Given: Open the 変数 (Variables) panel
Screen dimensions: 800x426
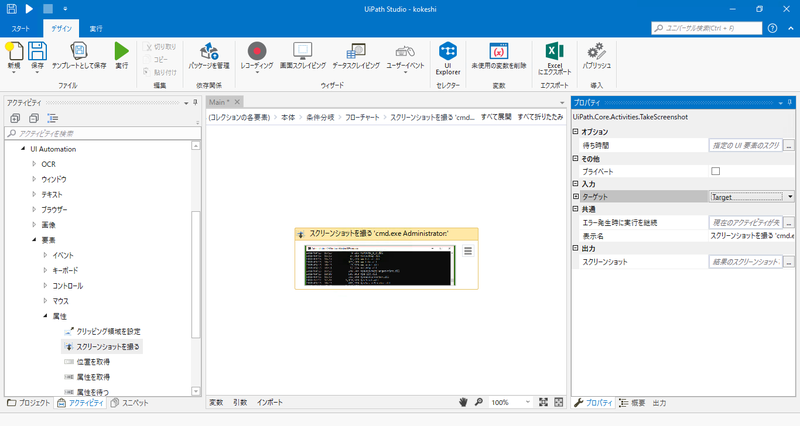Looking at the screenshot, I should pyautogui.click(x=216, y=402).
